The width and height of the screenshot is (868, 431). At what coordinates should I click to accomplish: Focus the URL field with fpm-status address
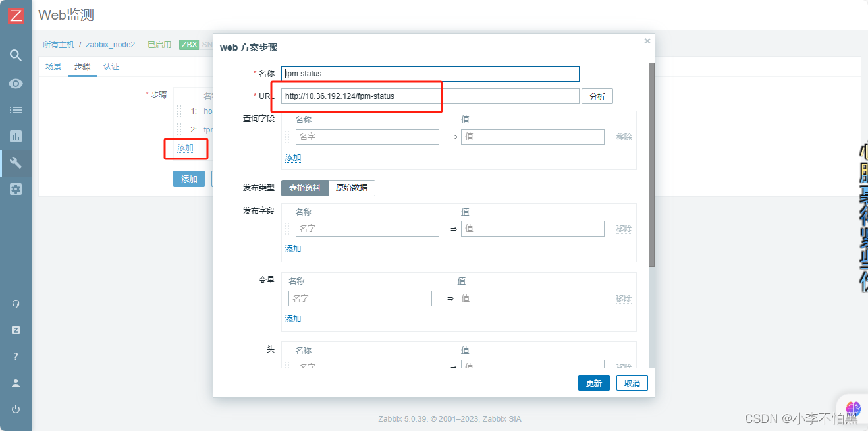coord(430,96)
